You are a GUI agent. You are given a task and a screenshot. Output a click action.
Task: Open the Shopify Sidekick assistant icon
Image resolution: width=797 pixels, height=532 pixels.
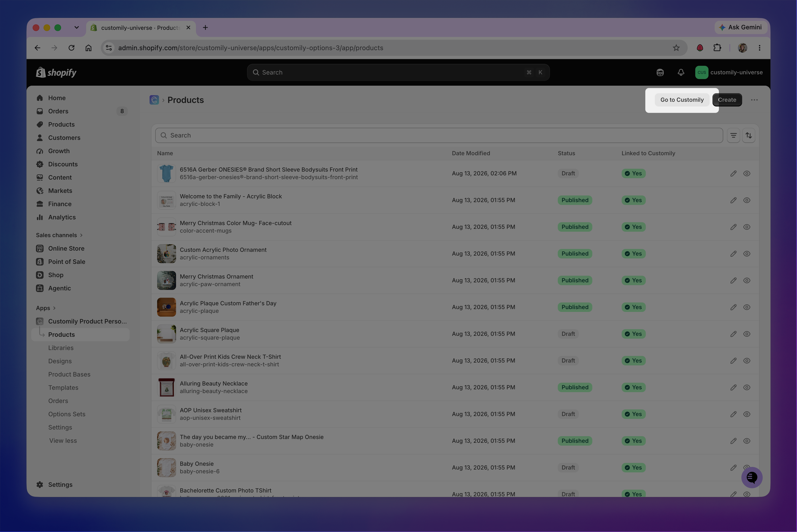[660, 72]
